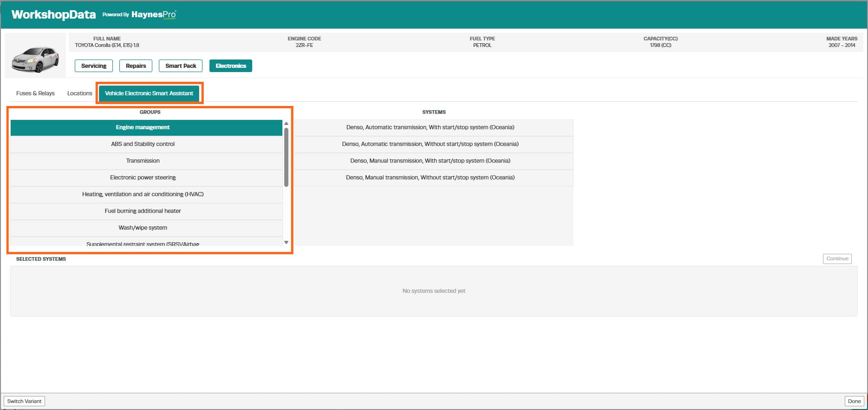Click the groups list scroll up arrow

tap(286, 124)
